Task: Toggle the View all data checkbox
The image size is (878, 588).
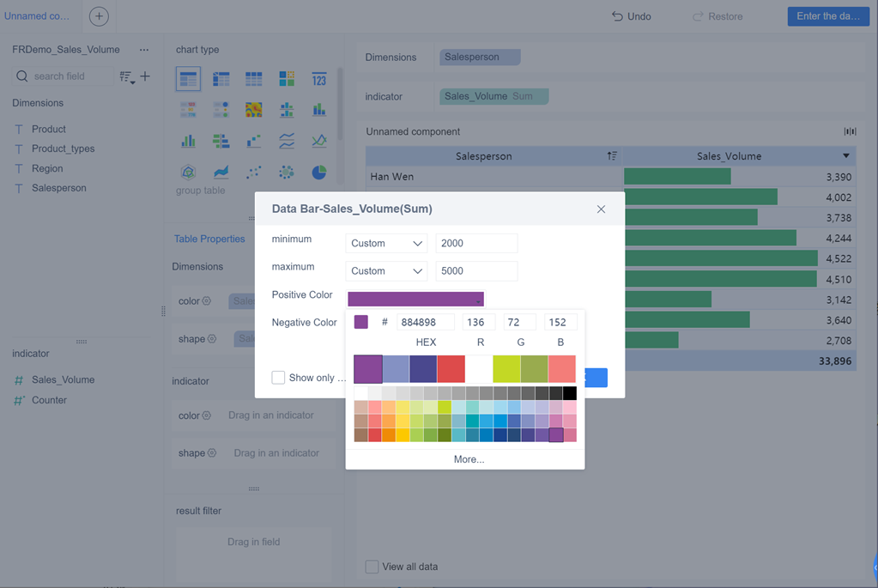Action: 372,567
